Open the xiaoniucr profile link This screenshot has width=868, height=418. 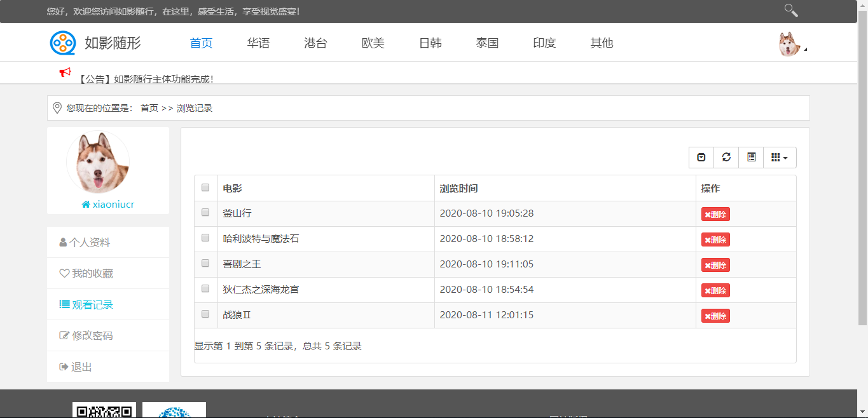pyautogui.click(x=108, y=205)
